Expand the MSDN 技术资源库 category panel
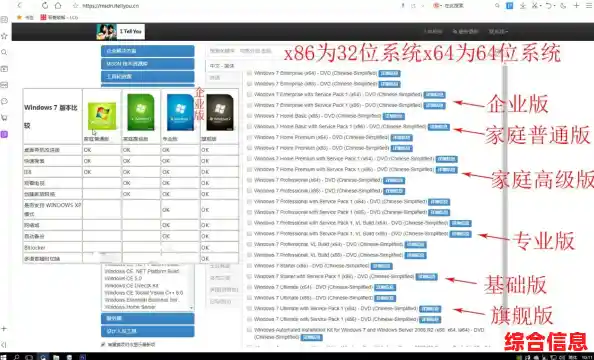The width and height of the screenshot is (594, 360). click(x=148, y=64)
